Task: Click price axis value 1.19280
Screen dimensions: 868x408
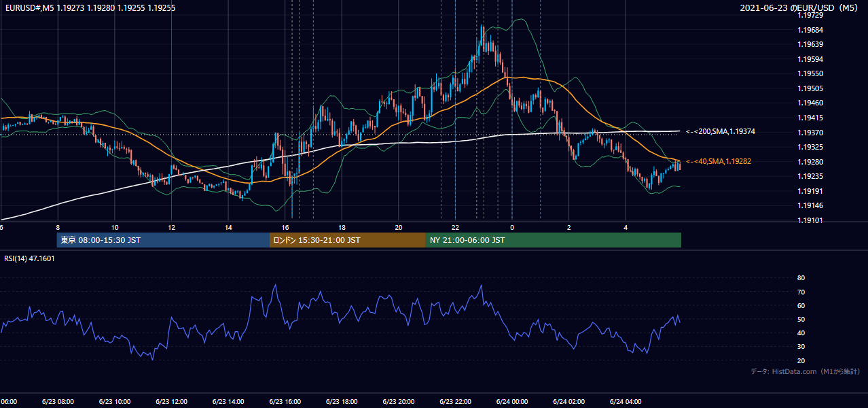Action: [810, 162]
